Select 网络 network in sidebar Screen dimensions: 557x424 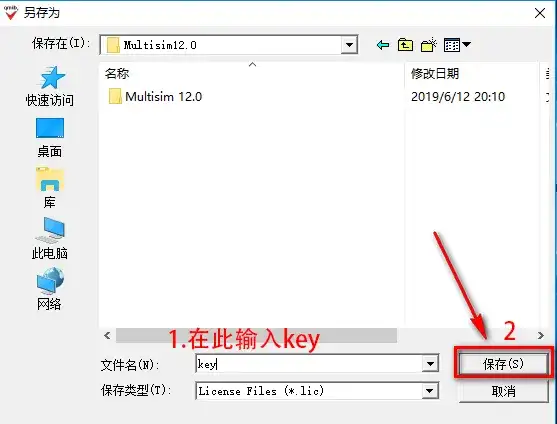click(x=50, y=289)
